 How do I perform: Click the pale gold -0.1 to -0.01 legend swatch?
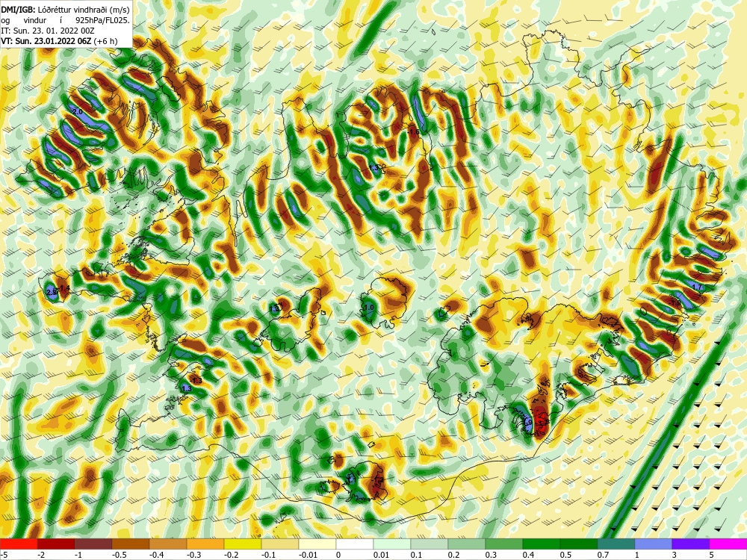[x=280, y=544]
